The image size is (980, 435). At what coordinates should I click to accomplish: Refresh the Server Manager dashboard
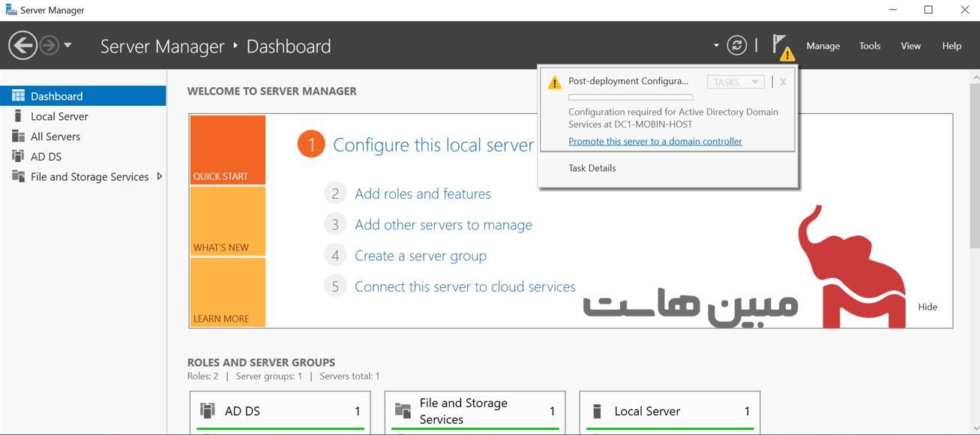pyautogui.click(x=737, y=46)
